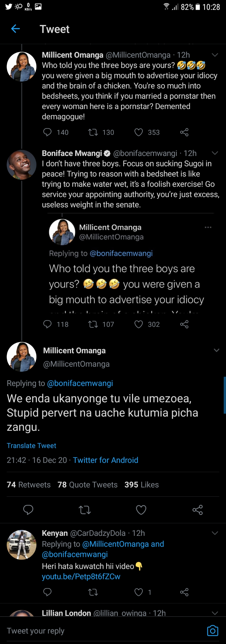Expand options chevron on Kenyan's reply

(x=215, y=533)
